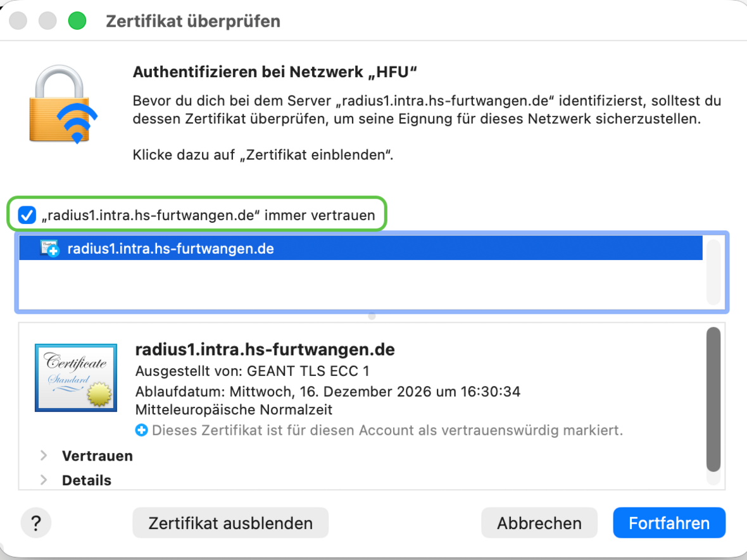Click the scrollbar track in the certificate list

pos(713,272)
